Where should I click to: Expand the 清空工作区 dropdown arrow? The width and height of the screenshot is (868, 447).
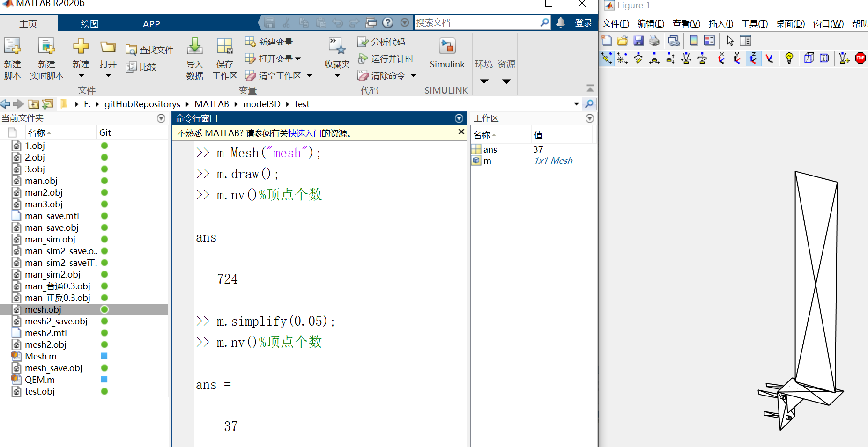point(309,75)
